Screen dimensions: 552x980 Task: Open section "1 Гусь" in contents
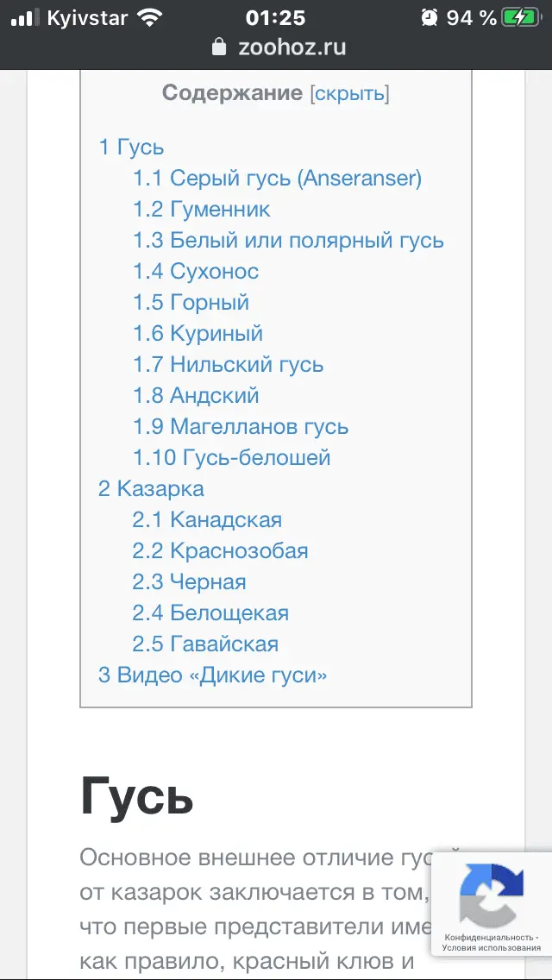(x=131, y=148)
